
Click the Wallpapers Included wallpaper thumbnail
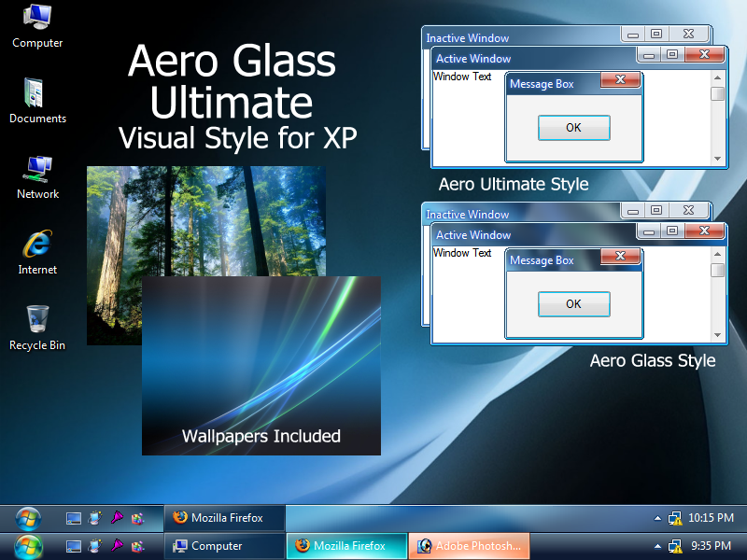tap(261, 364)
